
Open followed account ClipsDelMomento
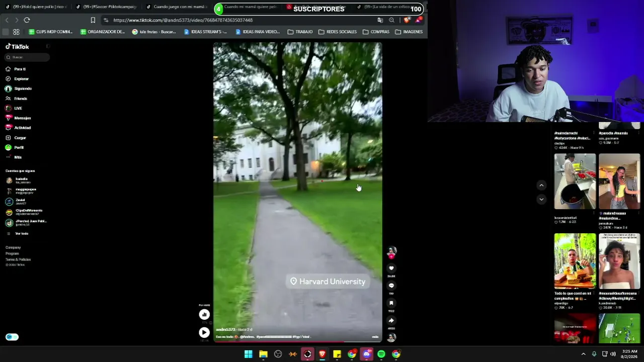coord(24,212)
